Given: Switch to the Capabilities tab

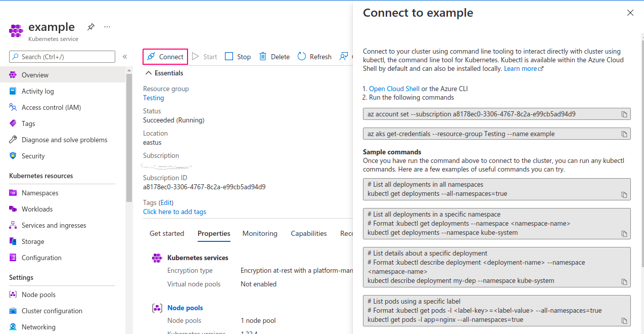Looking at the screenshot, I should coord(309,233).
